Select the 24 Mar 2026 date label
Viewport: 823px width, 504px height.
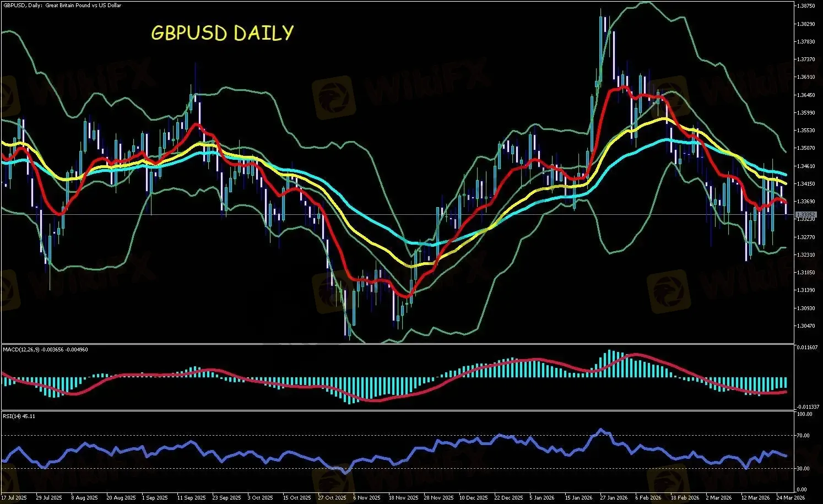[790, 498]
